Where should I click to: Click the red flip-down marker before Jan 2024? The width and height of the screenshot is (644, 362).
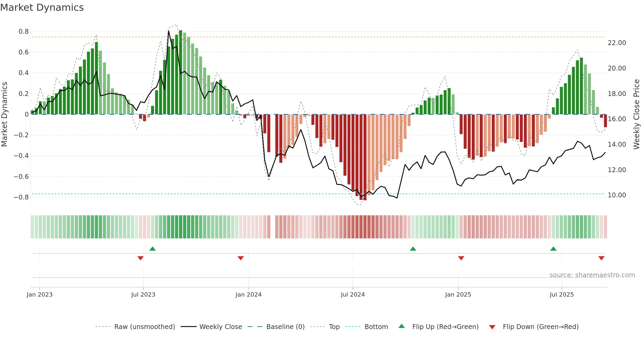241,258
